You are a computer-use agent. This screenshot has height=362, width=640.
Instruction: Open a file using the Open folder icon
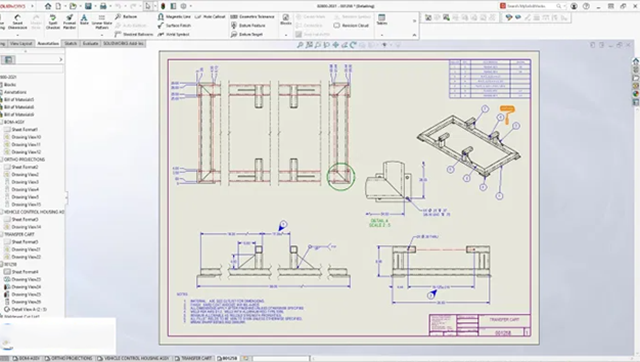(73, 6)
